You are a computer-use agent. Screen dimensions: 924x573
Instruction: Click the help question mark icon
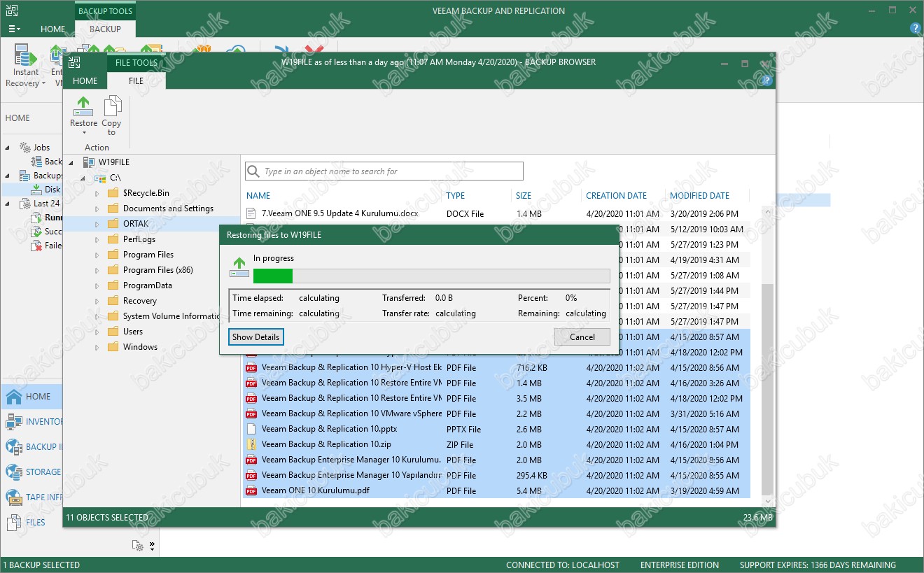pyautogui.click(x=915, y=29)
